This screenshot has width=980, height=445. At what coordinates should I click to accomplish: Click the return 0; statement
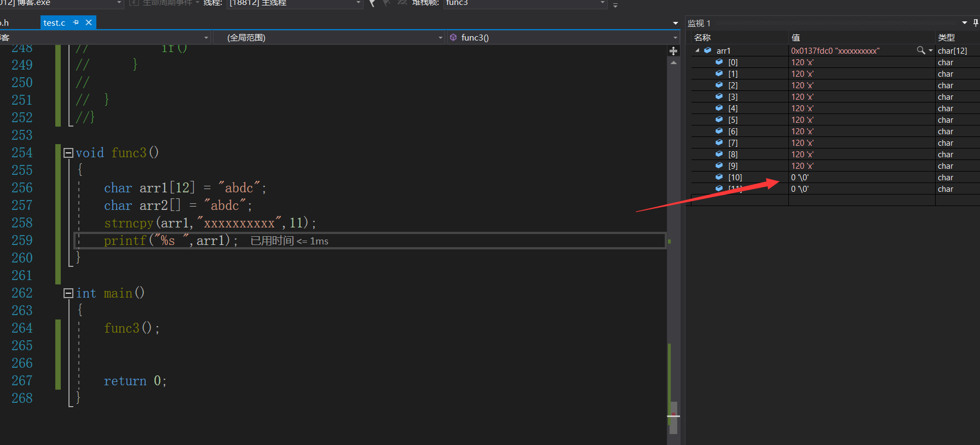point(135,381)
